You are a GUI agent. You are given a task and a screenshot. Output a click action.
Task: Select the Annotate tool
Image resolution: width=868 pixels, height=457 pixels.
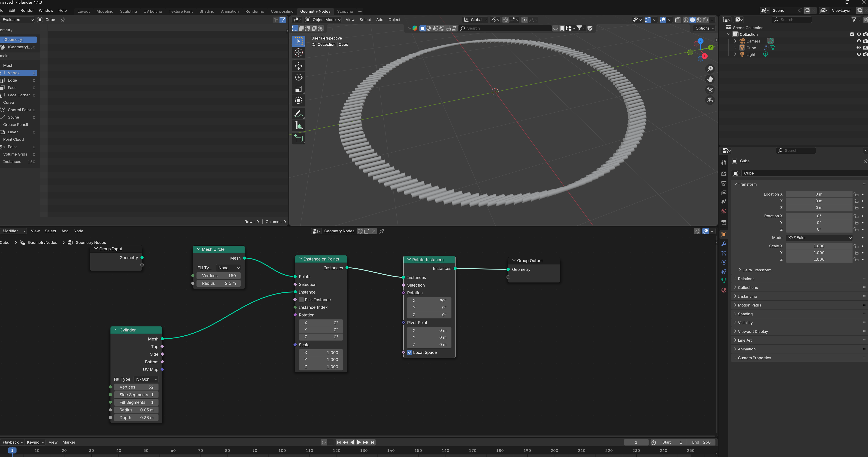click(x=298, y=114)
